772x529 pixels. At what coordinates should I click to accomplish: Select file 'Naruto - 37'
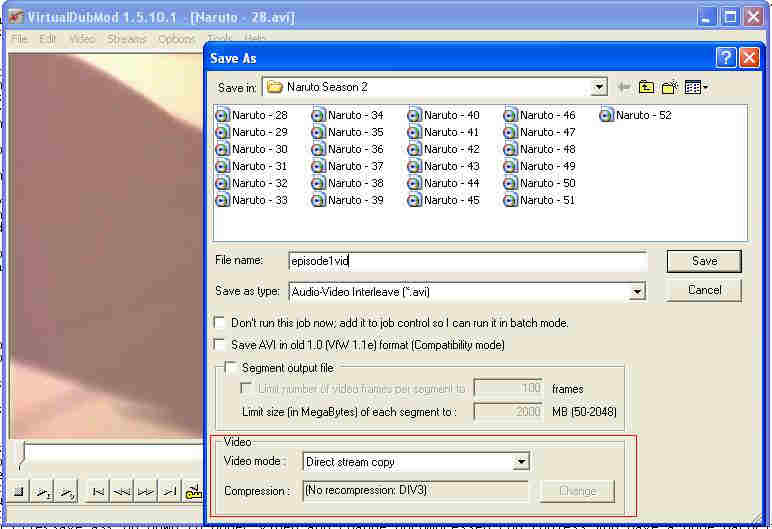tap(348, 166)
